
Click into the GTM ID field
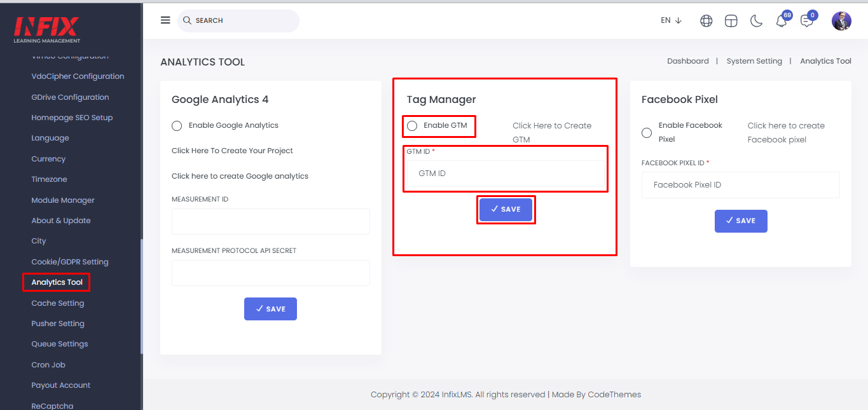[506, 174]
